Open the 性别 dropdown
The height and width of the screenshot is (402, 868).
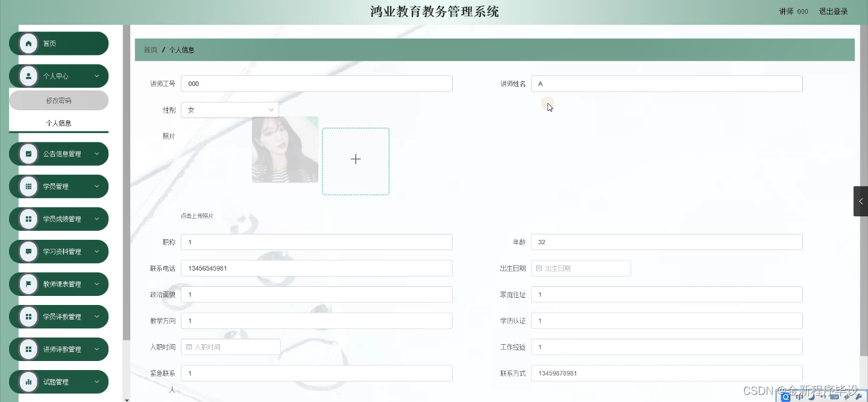click(230, 110)
